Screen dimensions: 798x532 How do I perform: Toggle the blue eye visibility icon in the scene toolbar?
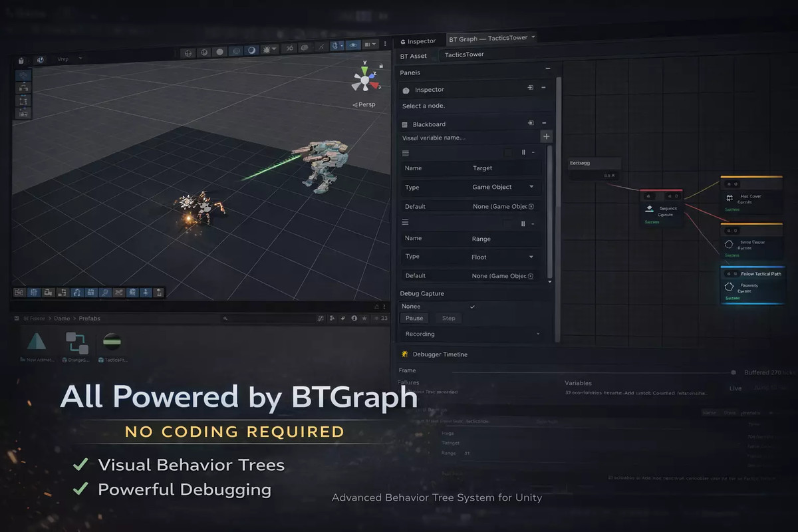coord(353,45)
